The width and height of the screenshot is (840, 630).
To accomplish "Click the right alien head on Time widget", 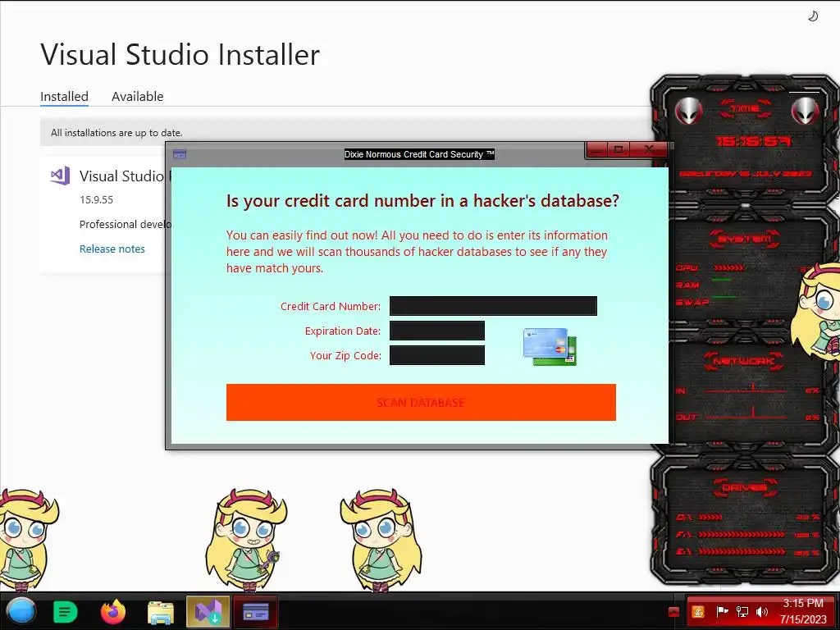I will 805,111.
